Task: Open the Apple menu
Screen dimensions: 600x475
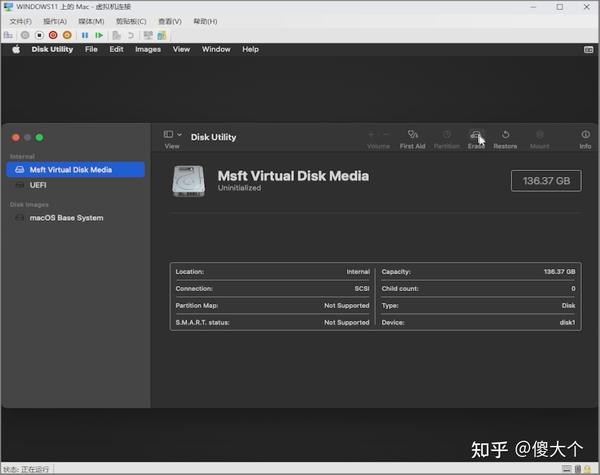Action: (16, 49)
